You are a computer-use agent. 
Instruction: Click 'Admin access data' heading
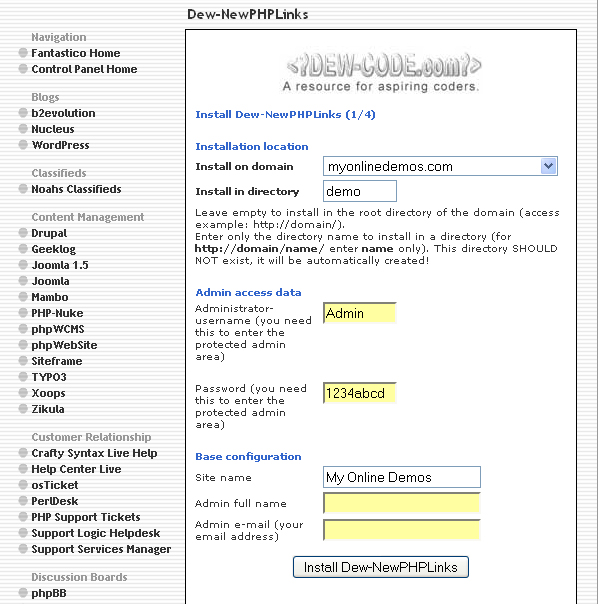tap(248, 292)
